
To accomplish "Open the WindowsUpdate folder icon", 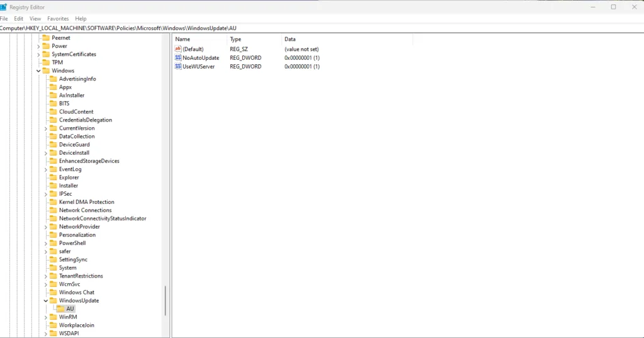I will click(53, 301).
